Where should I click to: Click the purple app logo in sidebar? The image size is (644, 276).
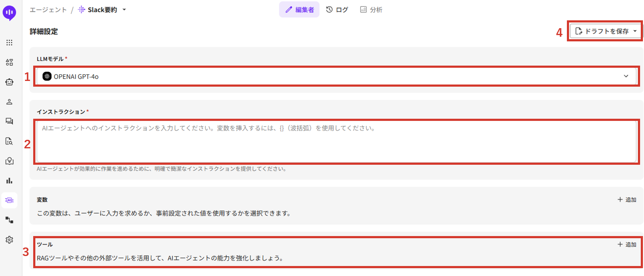click(9, 13)
